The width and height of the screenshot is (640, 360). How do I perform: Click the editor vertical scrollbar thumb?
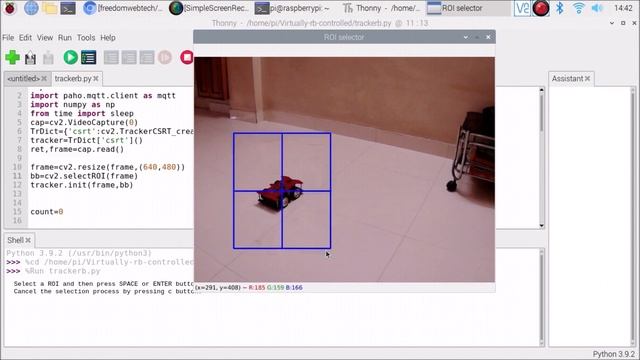pos(542,112)
